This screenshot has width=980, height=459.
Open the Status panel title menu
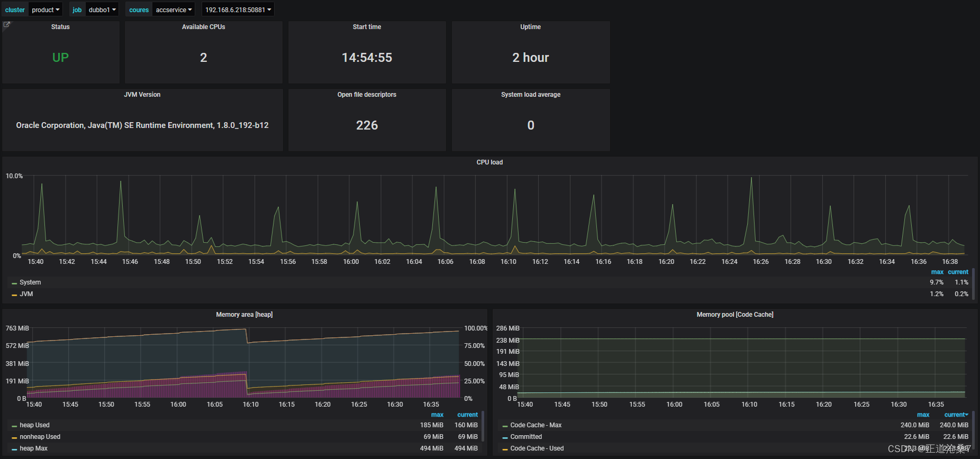click(x=60, y=27)
